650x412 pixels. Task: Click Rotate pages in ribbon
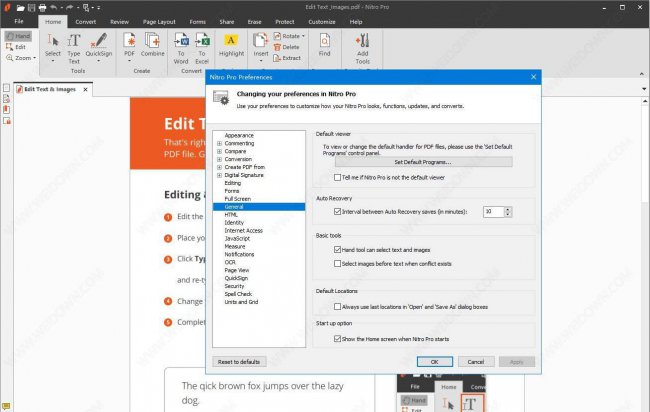pyautogui.click(x=289, y=36)
